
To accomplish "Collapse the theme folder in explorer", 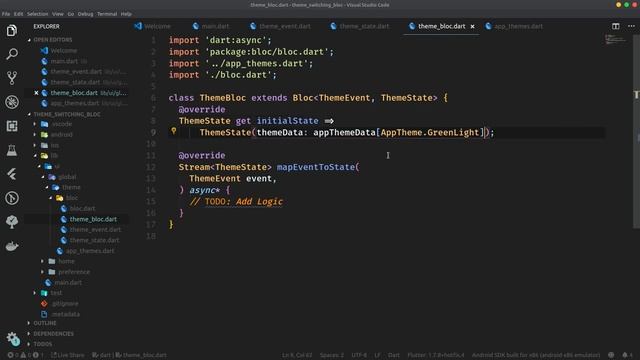I will tap(71, 187).
